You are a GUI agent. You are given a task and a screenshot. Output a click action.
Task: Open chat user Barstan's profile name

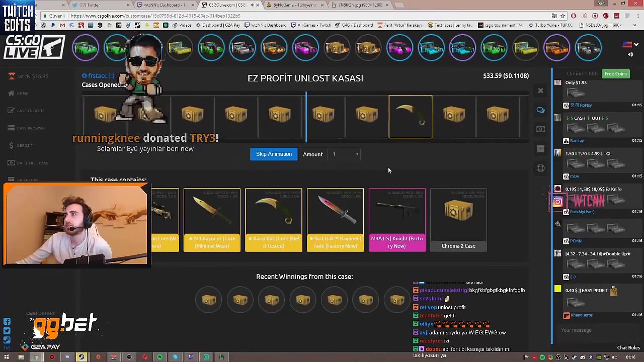[x=577, y=141]
